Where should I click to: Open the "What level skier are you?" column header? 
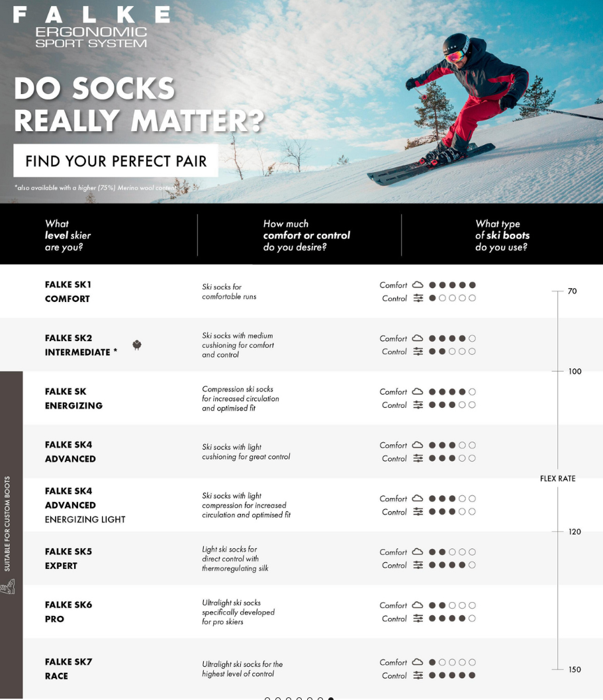68,236
